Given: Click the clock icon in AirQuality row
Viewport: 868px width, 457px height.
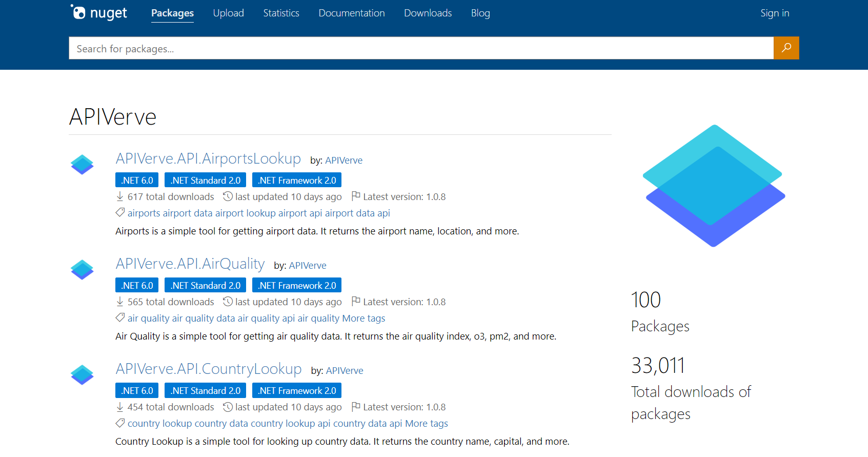Looking at the screenshot, I should 228,302.
